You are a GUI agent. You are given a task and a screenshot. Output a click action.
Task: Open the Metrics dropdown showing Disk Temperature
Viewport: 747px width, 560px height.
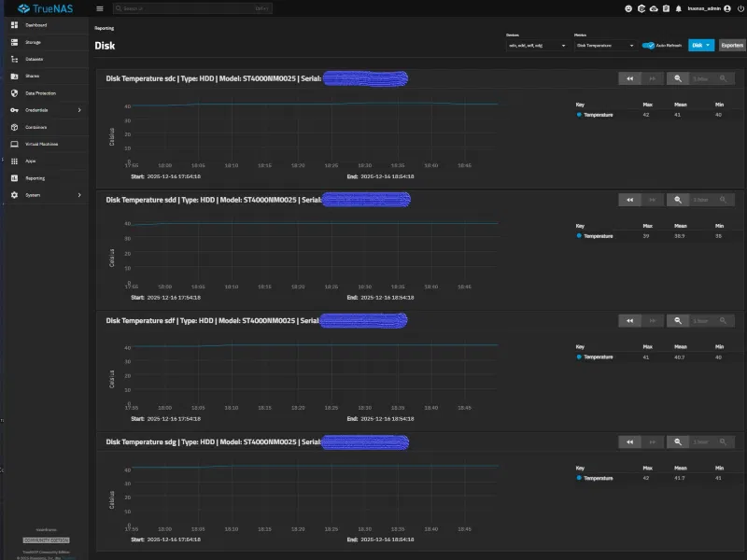(x=605, y=46)
